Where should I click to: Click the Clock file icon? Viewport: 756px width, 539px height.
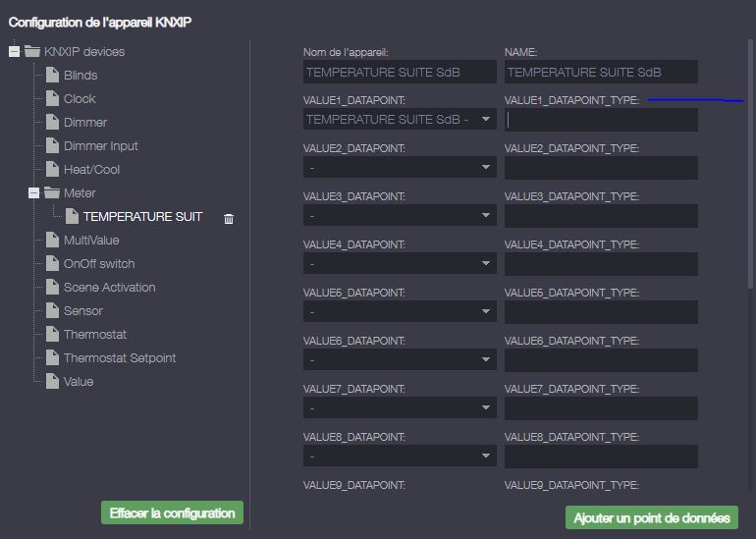pyautogui.click(x=53, y=99)
